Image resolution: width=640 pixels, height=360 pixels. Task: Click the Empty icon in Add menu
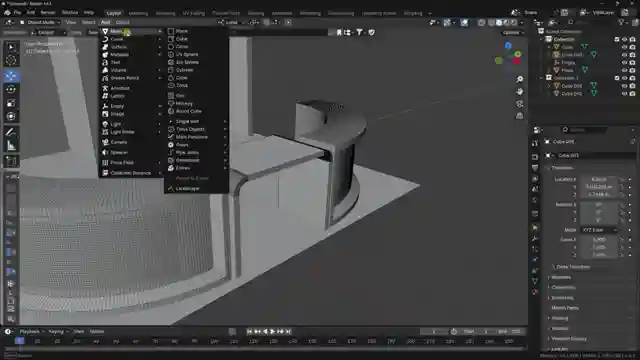tap(105, 106)
